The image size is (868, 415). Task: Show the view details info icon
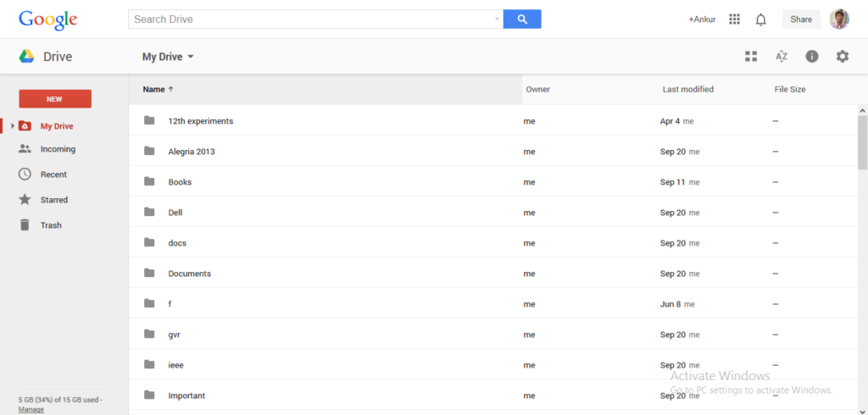click(812, 57)
